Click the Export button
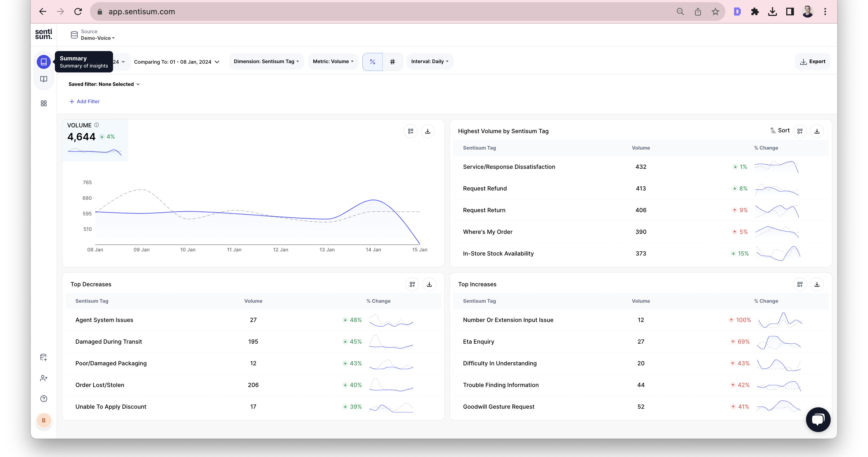 click(812, 61)
